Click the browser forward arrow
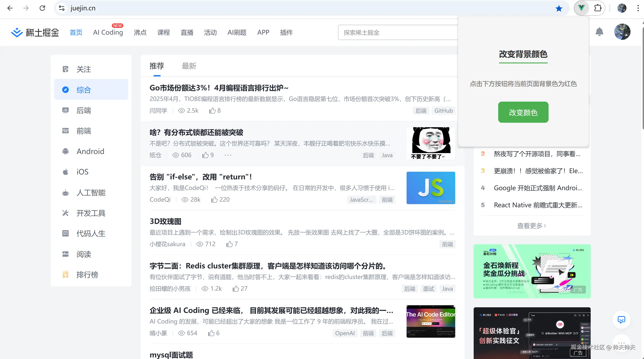The image size is (644, 359). (x=26, y=8)
